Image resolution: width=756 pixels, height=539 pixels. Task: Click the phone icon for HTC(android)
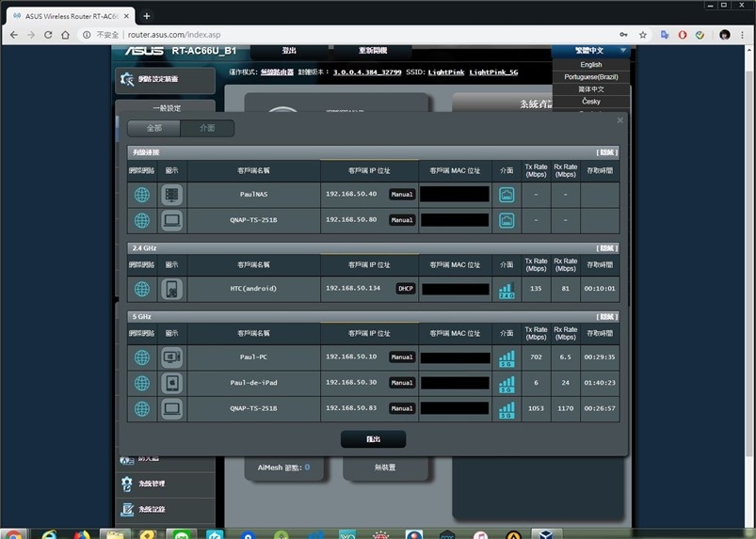(171, 289)
